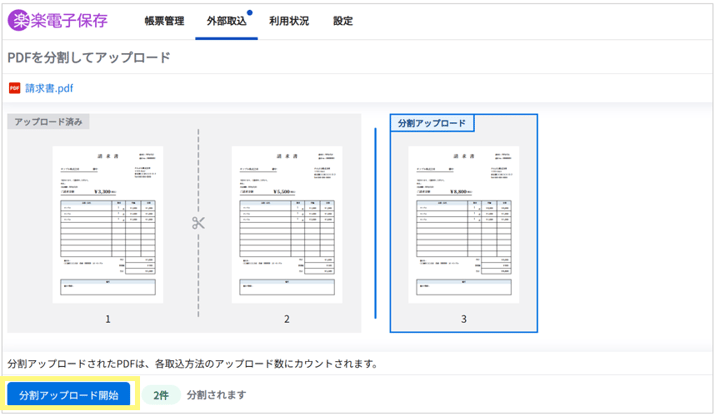Click the red PDF file icon
Viewport: 715px width, 416px height.
pyautogui.click(x=15, y=88)
